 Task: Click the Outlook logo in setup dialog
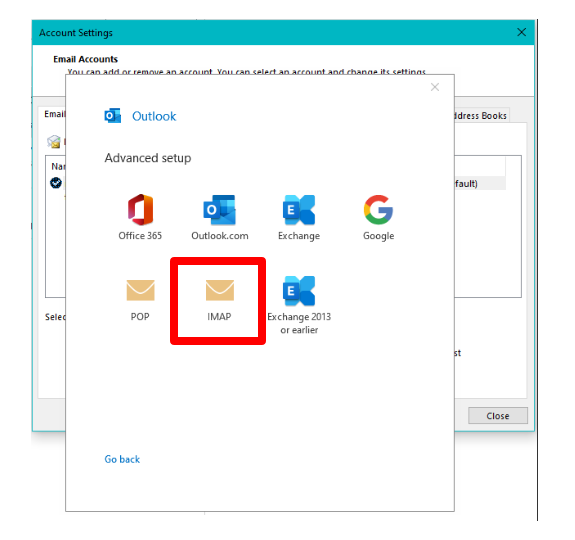[113, 116]
